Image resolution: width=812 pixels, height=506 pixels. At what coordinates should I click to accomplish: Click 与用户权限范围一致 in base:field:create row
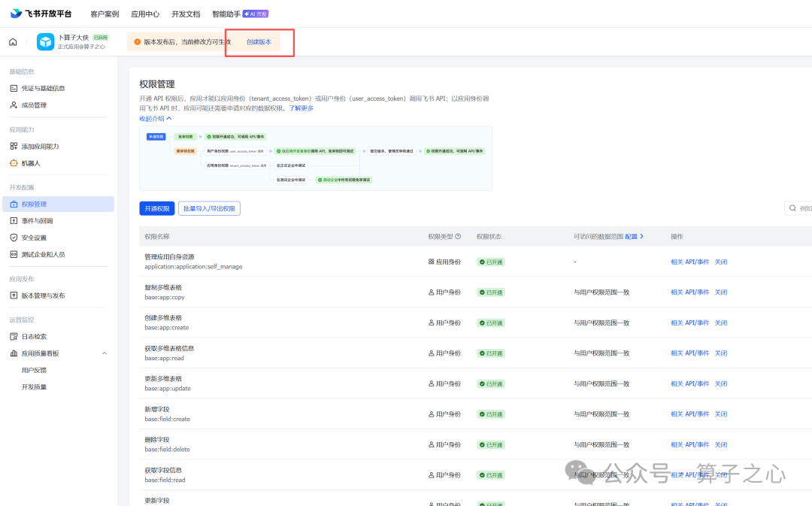click(x=601, y=414)
